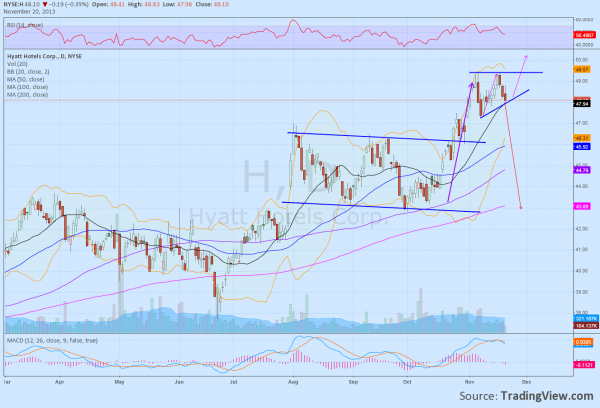Open the RSI (14, close) indicator label
The height and width of the screenshot is (408, 600).
[25, 25]
